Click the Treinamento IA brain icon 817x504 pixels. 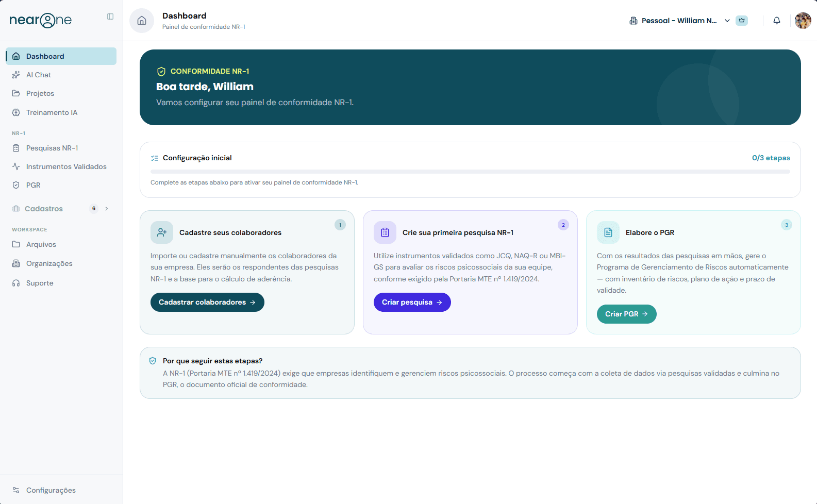(x=16, y=112)
